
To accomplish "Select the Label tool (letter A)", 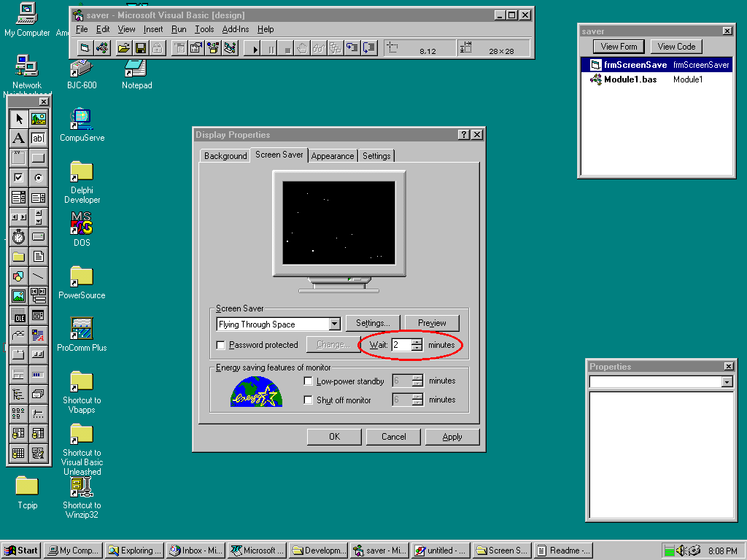I will (x=19, y=139).
